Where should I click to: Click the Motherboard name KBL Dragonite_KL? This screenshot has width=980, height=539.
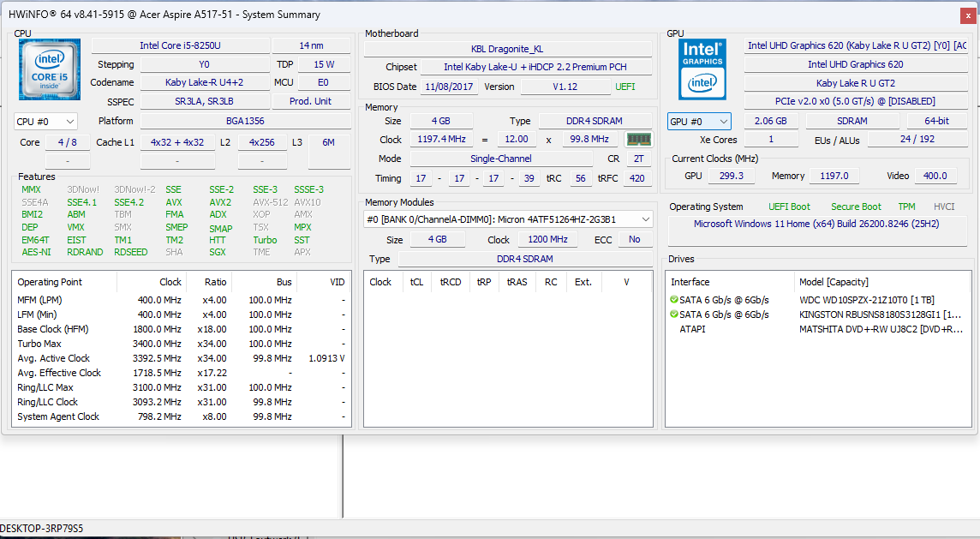click(x=507, y=49)
